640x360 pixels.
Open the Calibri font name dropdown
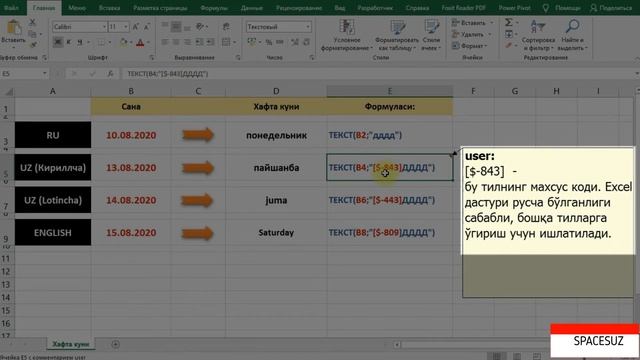pos(104,27)
